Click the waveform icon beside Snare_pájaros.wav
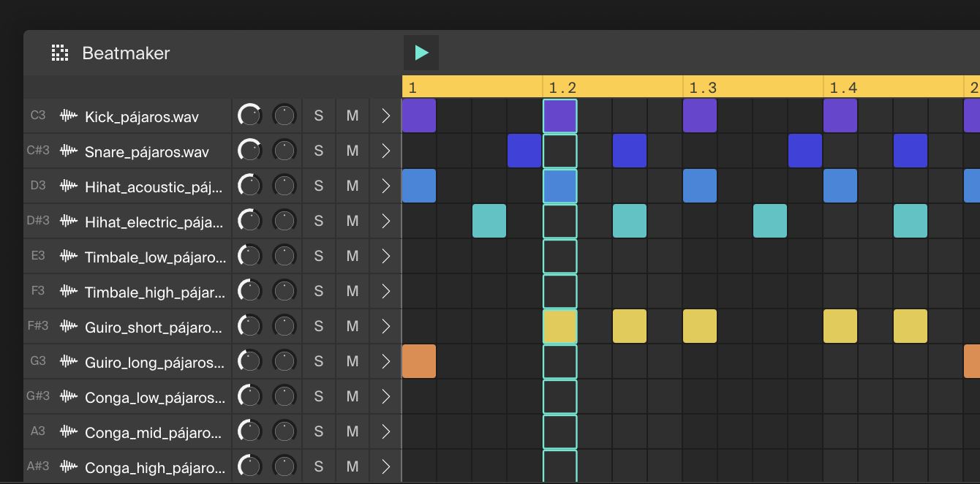Viewport: 980px width, 484px height. click(x=68, y=151)
